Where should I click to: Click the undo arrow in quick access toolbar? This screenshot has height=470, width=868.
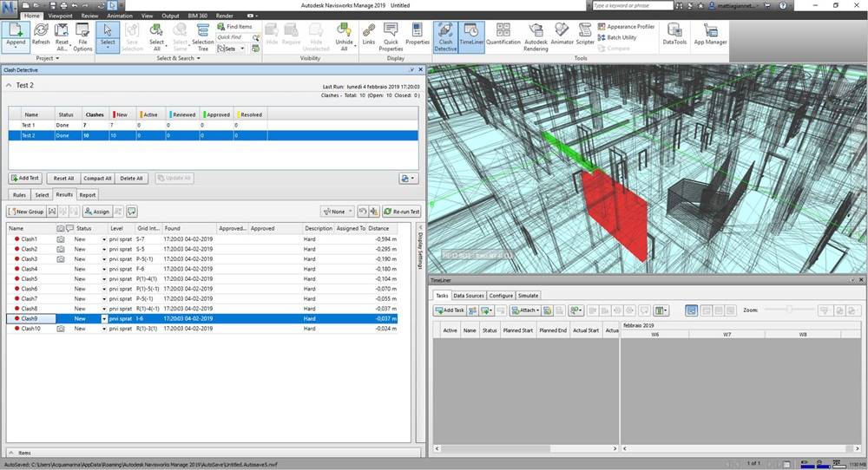[x=75, y=5]
